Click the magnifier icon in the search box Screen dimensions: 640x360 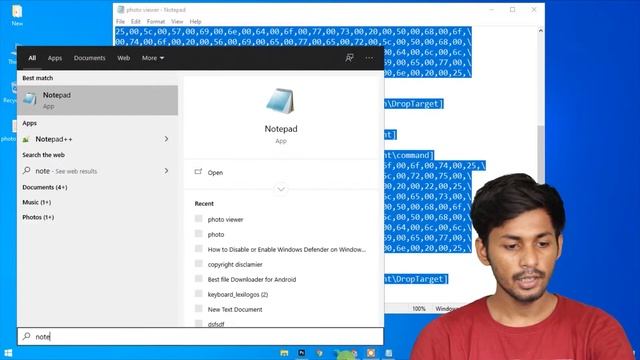click(27, 336)
